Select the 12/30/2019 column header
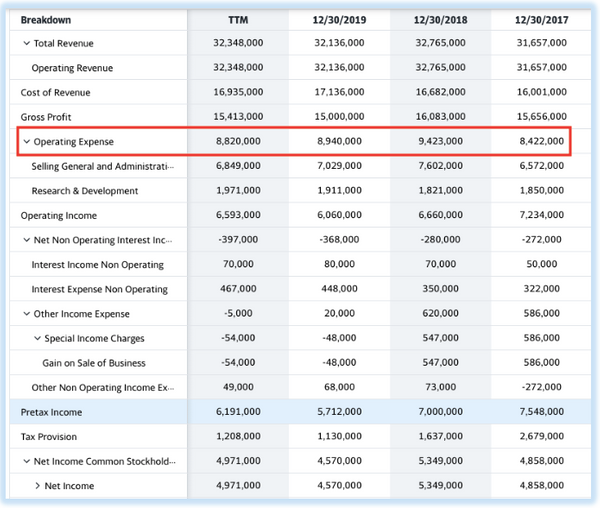Image resolution: width=600 pixels, height=508 pixels. coord(339,20)
